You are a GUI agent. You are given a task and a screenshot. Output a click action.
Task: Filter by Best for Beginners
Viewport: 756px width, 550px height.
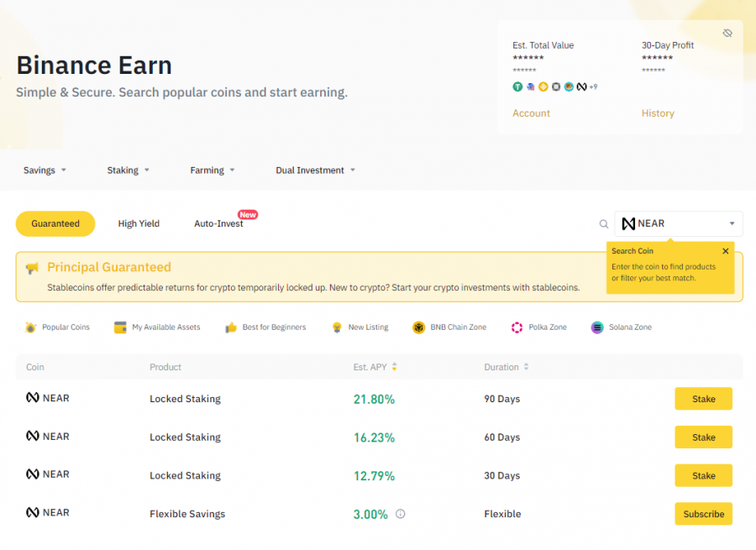click(x=265, y=327)
